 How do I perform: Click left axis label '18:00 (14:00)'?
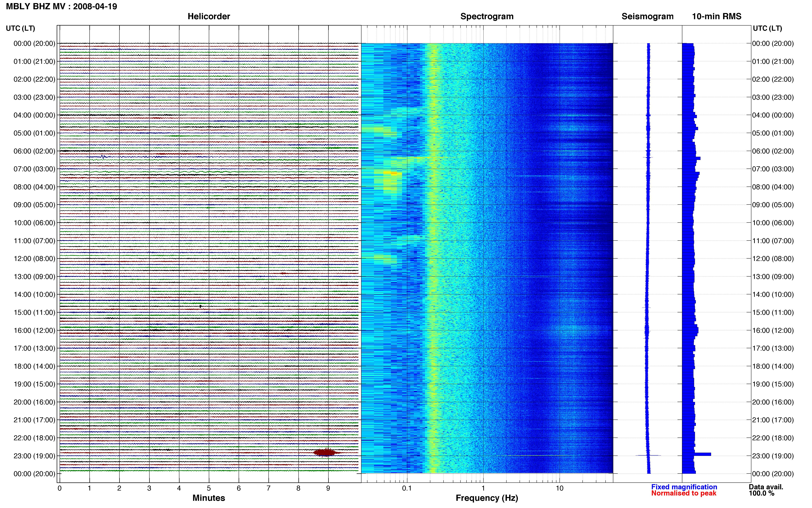coord(34,366)
